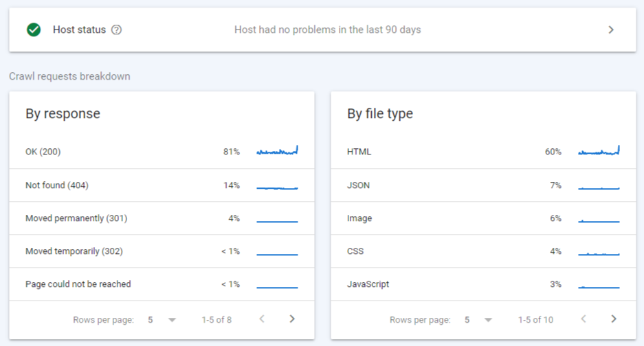
Task: Open Page could not be reached row
Action: [x=78, y=284]
